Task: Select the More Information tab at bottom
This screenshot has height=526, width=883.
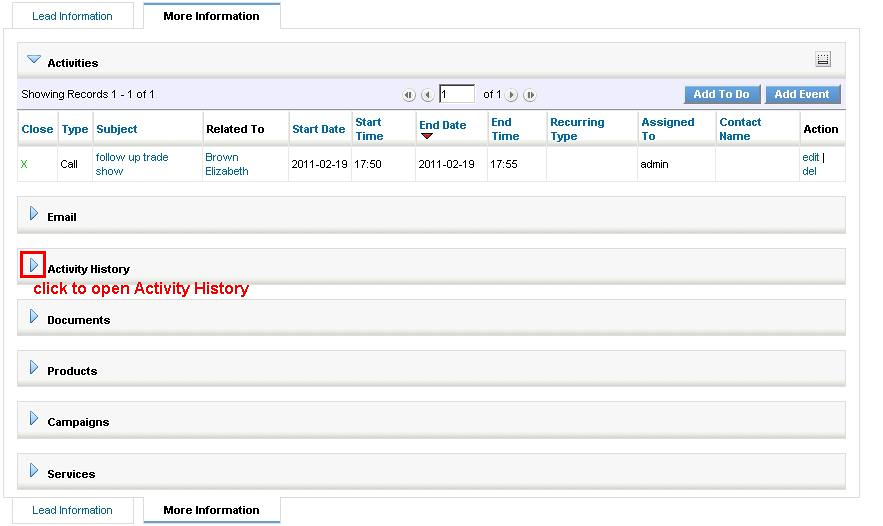Action: (211, 510)
